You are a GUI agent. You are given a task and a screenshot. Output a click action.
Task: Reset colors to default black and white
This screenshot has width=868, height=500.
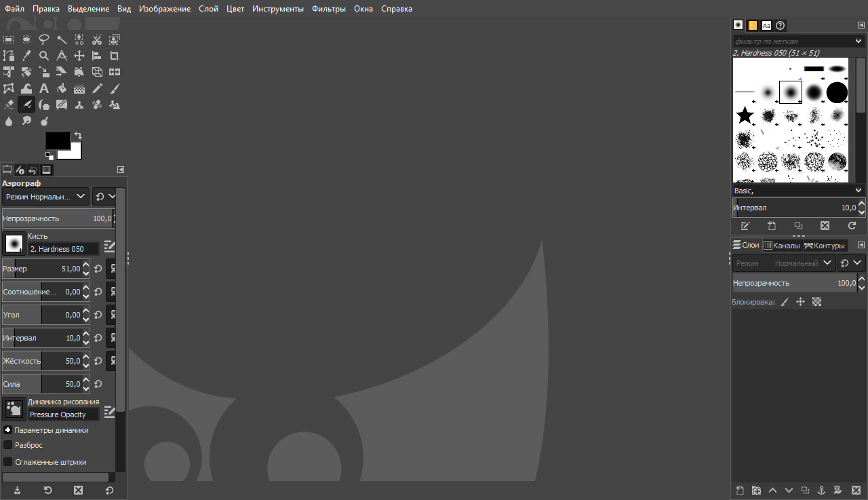point(50,156)
